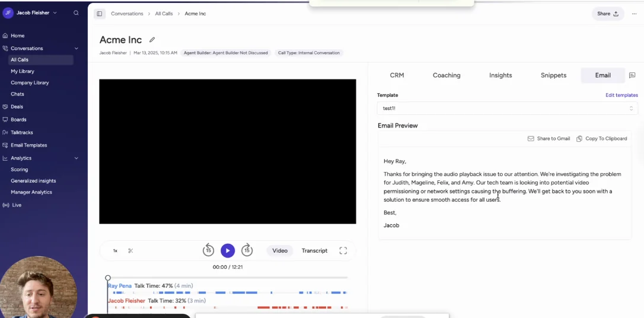Click the Email Templates icon in sidebar
The width and height of the screenshot is (644, 318).
(5, 145)
